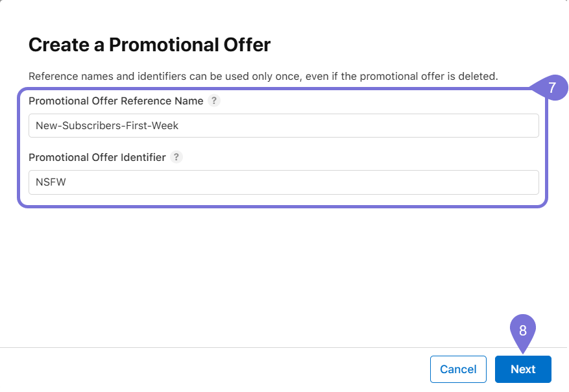Place cursor in the Promotional Offer Reference Name input
569x392 pixels.
(x=284, y=125)
